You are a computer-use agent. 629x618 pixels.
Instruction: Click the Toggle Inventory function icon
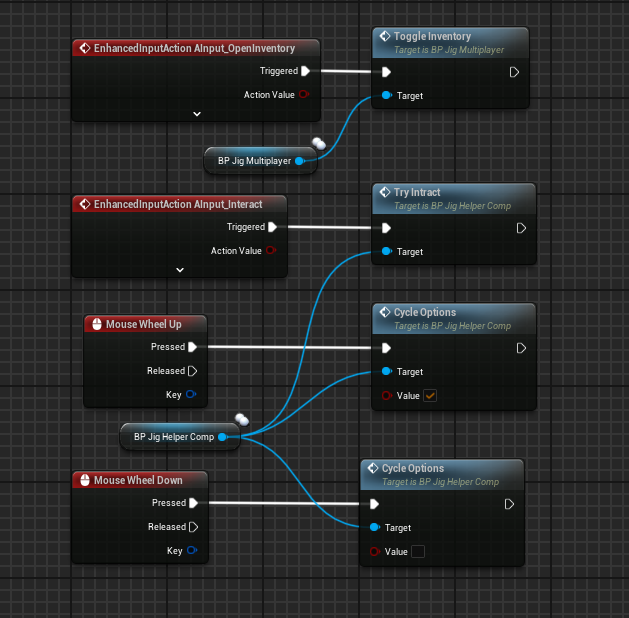385,36
